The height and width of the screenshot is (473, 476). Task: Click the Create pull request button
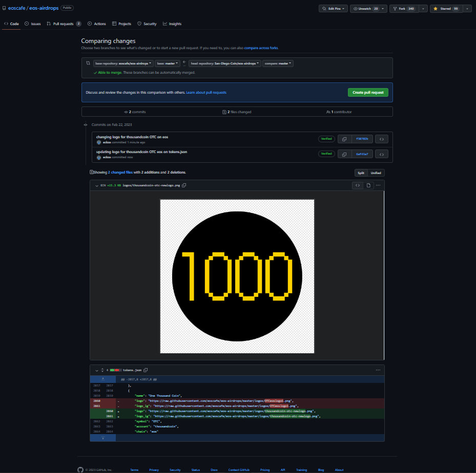tap(368, 93)
